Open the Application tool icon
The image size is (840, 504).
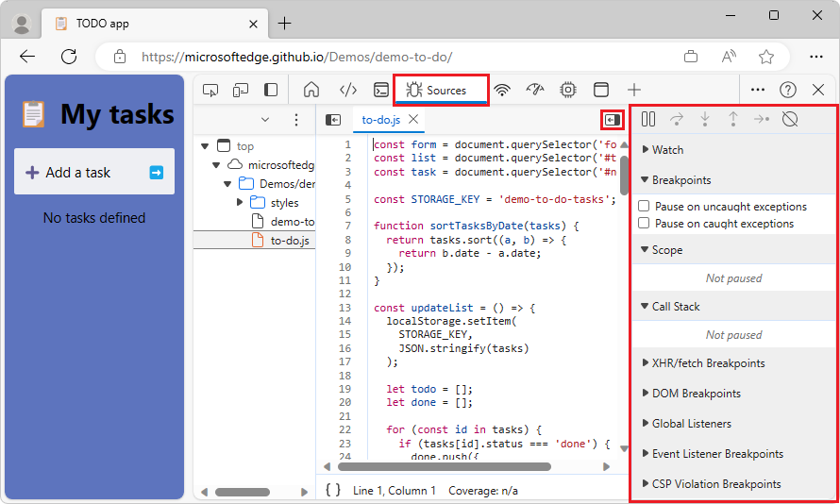(601, 90)
